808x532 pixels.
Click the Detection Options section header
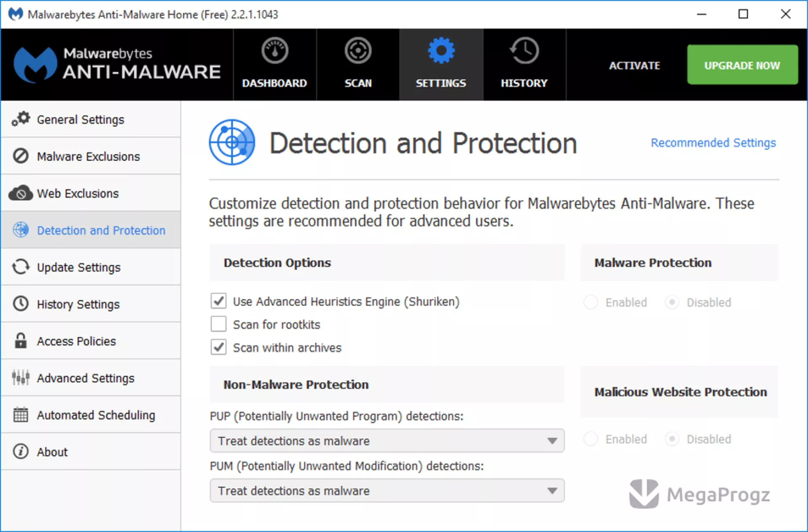click(387, 262)
